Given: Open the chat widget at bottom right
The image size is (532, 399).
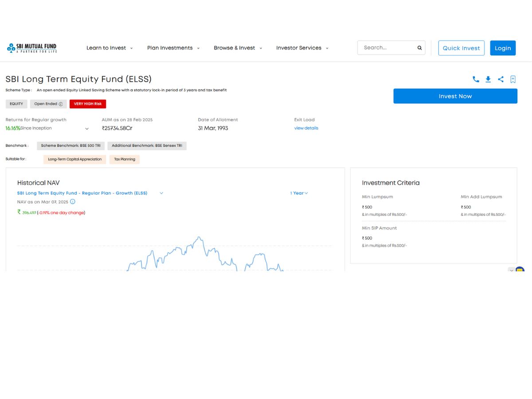Looking at the screenshot, I should pyautogui.click(x=520, y=270).
